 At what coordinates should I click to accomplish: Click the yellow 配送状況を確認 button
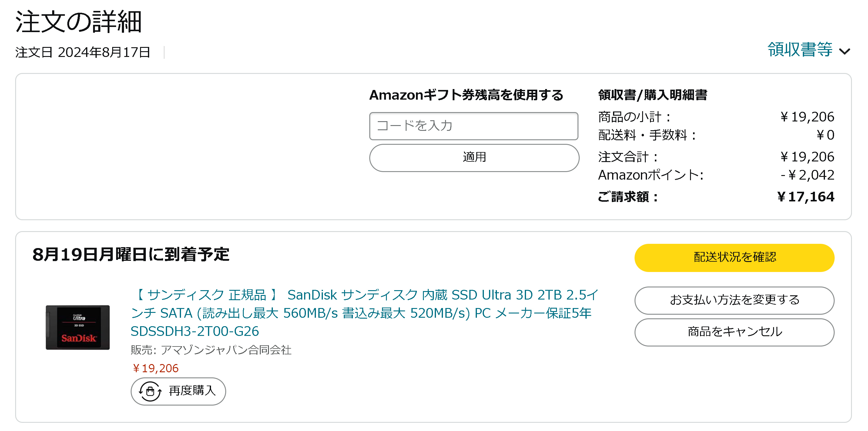734,257
